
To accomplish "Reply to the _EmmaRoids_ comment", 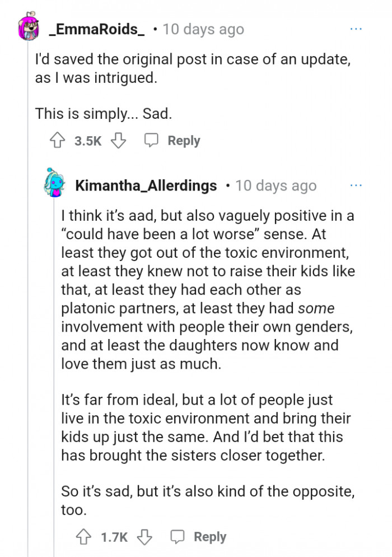I will click(174, 141).
